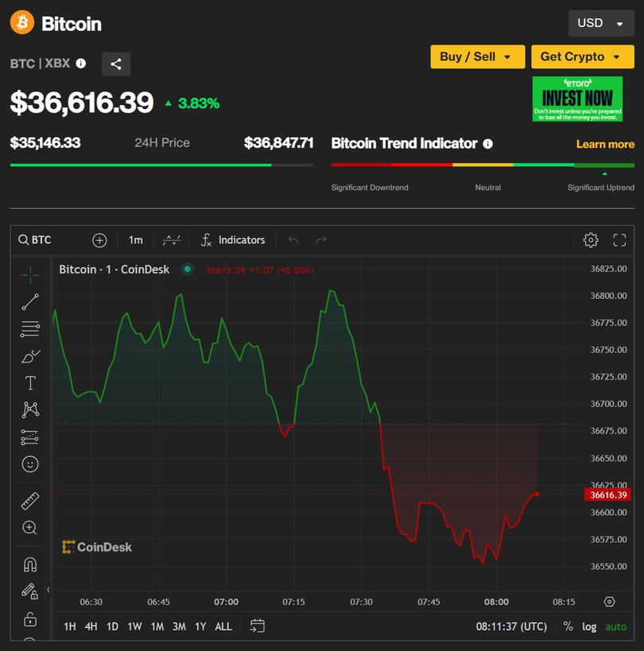Toggle percent scale on the chart

coord(568,626)
